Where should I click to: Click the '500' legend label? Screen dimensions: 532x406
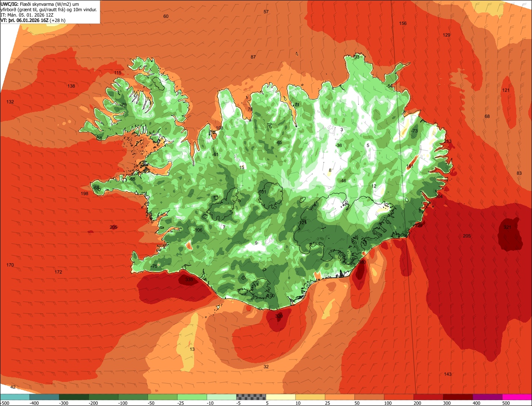click(x=505, y=403)
